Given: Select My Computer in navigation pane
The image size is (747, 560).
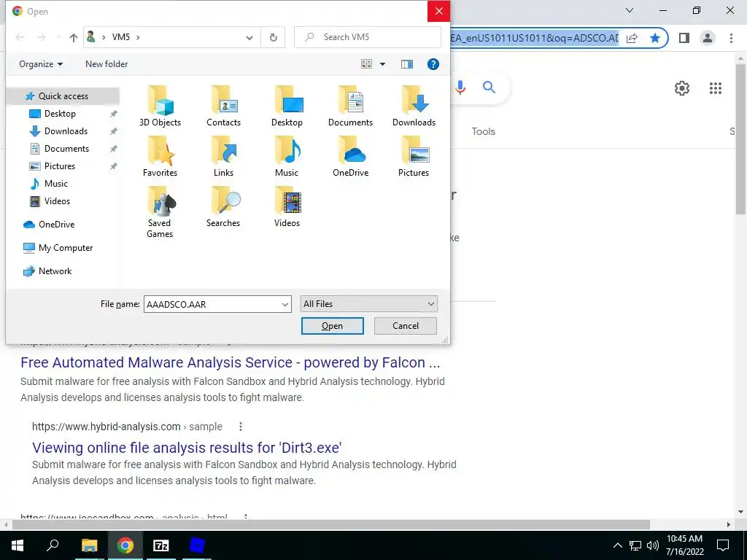Looking at the screenshot, I should (x=65, y=248).
